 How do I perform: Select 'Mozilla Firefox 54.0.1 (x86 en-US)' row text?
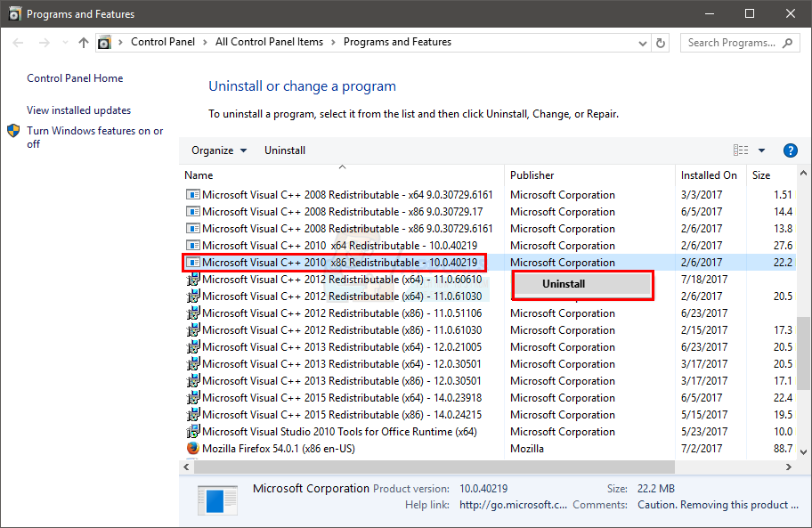[x=279, y=449]
